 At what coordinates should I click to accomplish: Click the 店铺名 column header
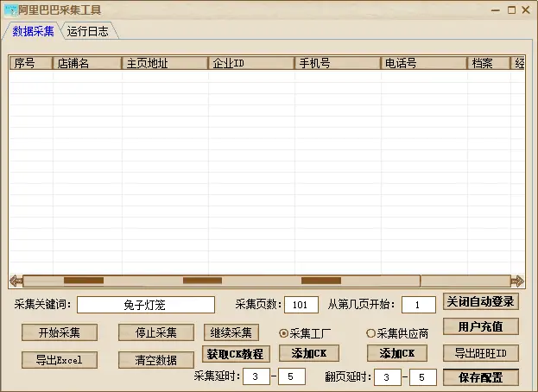tap(88, 63)
